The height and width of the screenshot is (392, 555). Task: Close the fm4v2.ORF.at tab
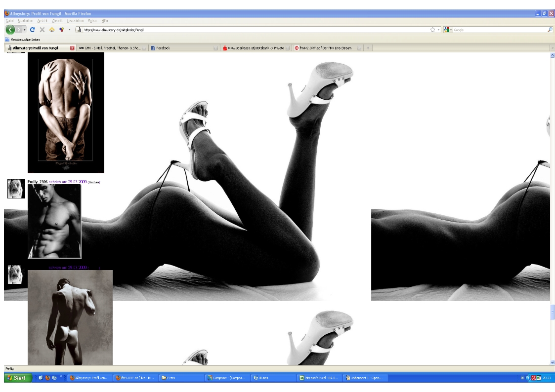coord(359,48)
